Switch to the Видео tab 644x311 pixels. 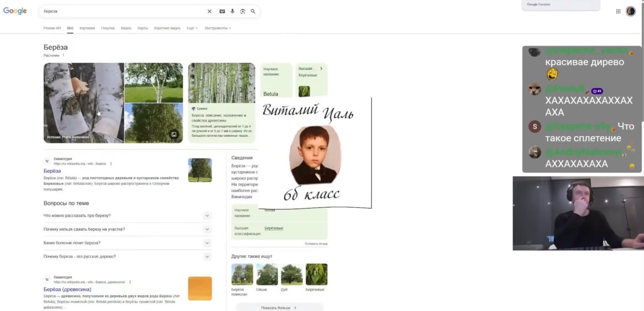[x=126, y=28]
